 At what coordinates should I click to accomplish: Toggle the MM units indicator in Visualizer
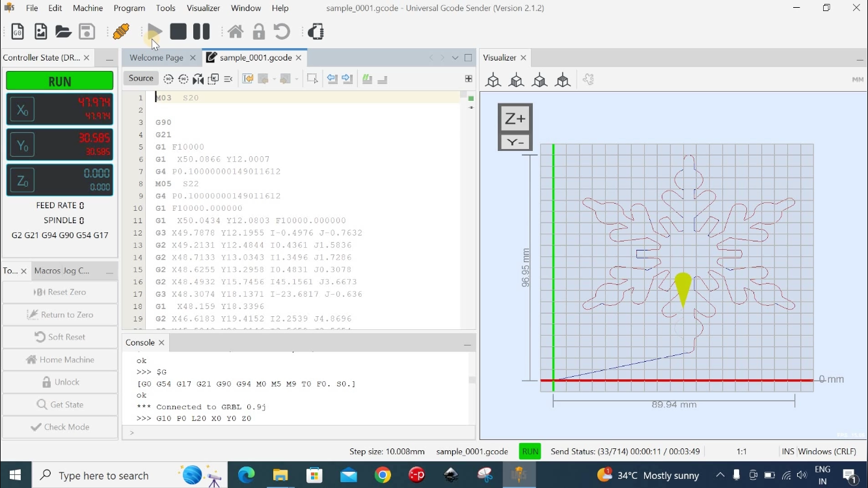click(857, 80)
